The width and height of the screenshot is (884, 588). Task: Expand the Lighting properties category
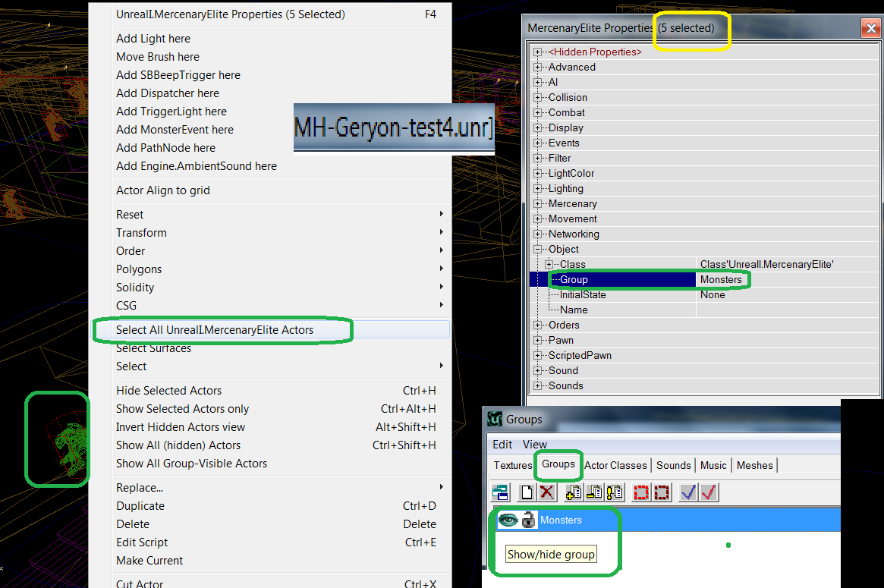point(537,189)
